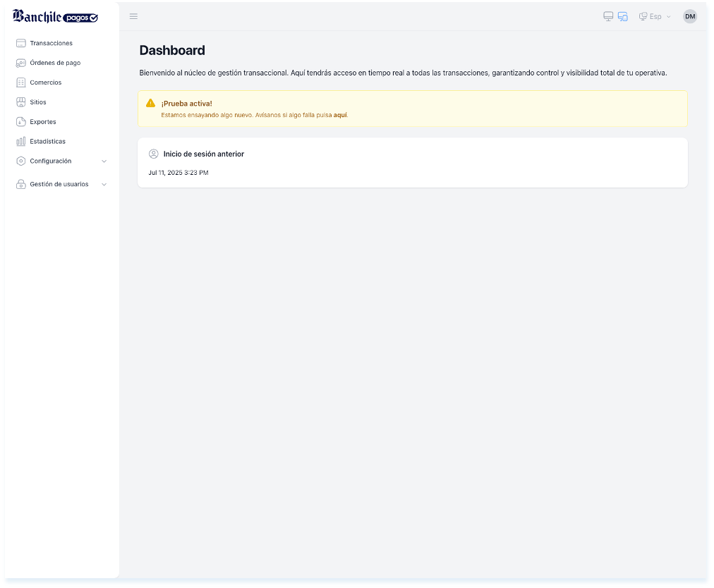Viewport: 714px width, 588px height.
Task: Click the Comercios building icon
Action: [x=21, y=82]
